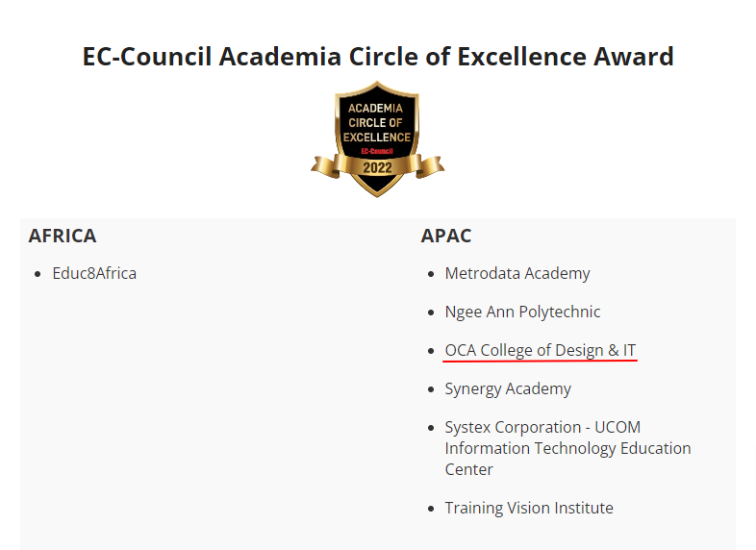Select the bullet beside Educ8Africa

(x=38, y=274)
